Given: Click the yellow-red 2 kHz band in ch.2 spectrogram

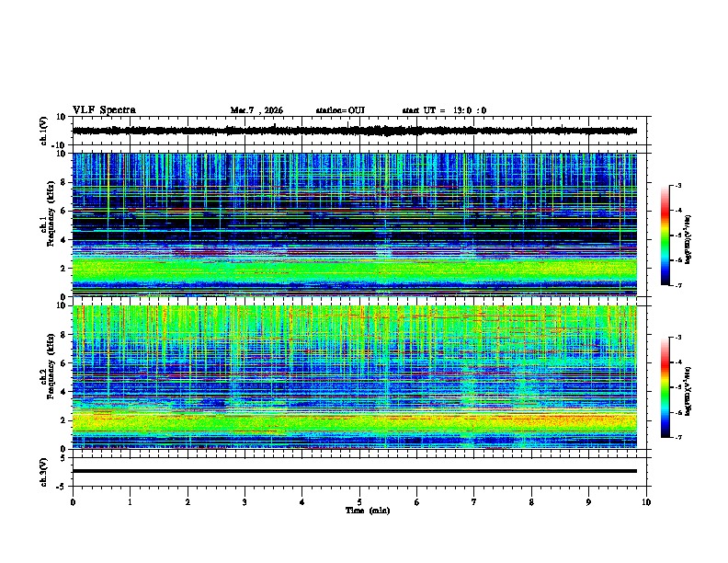Looking at the screenshot, I should [355, 423].
